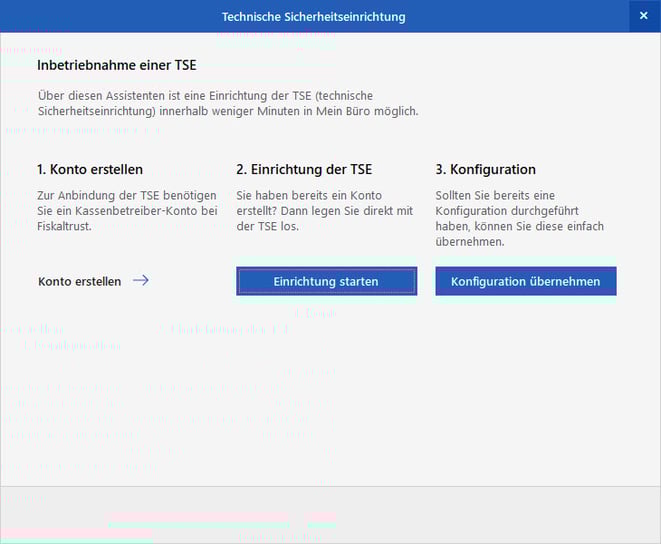
Task: Click the Technische Sicherheitseinrichtung window title
Action: click(x=313, y=17)
